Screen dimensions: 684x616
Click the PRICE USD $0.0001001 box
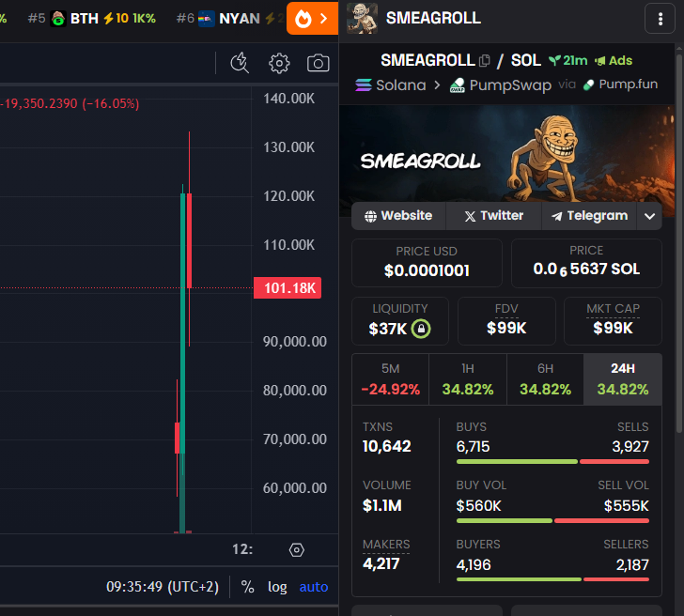pos(427,263)
